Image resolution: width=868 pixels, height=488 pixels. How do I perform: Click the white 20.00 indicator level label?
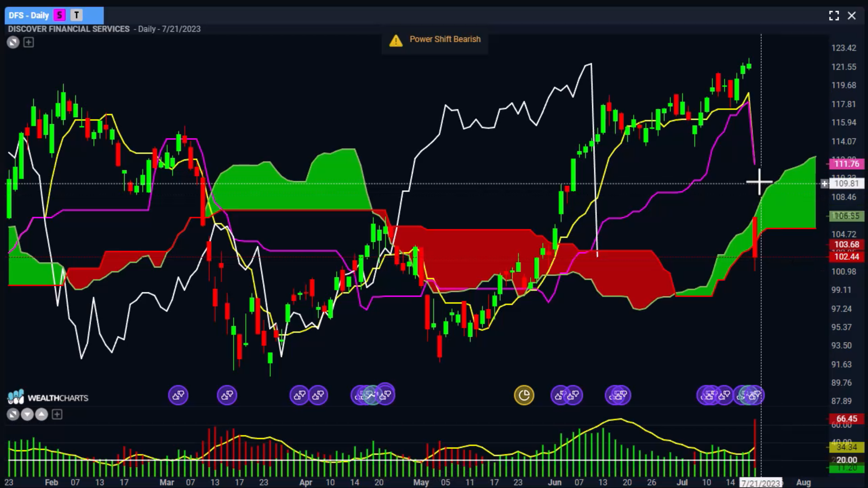pos(846,460)
